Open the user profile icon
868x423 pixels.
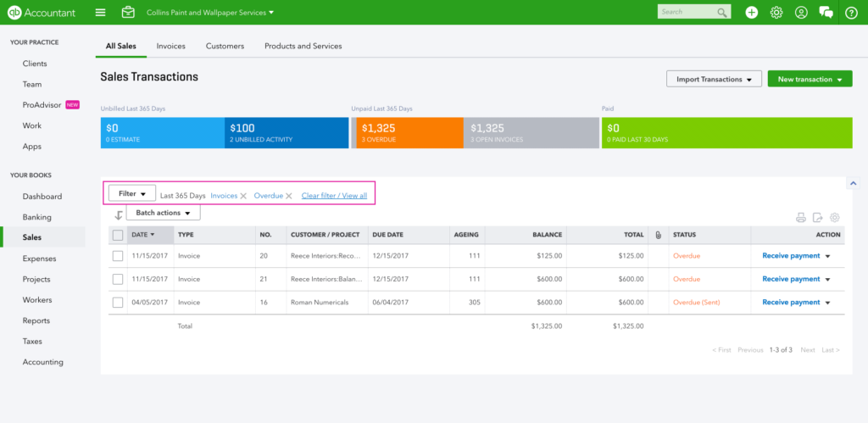click(801, 13)
